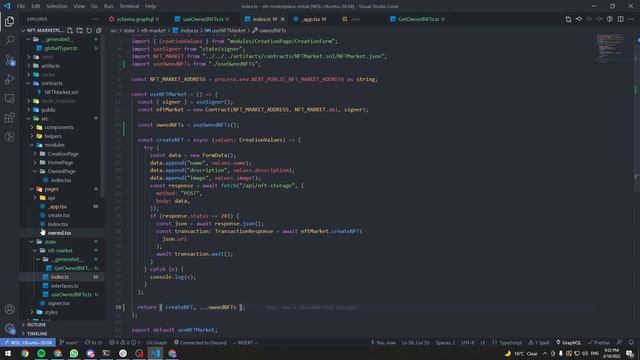Open the View menu

point(79,6)
